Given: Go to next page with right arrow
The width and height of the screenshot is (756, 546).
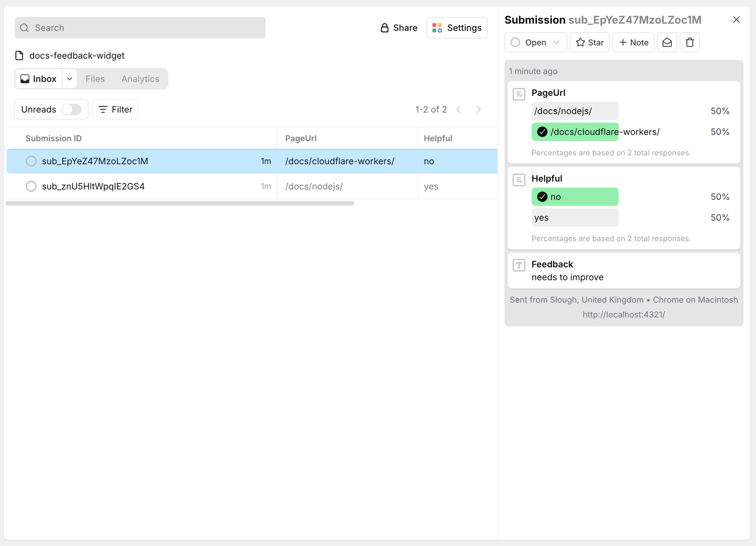Looking at the screenshot, I should coord(478,109).
